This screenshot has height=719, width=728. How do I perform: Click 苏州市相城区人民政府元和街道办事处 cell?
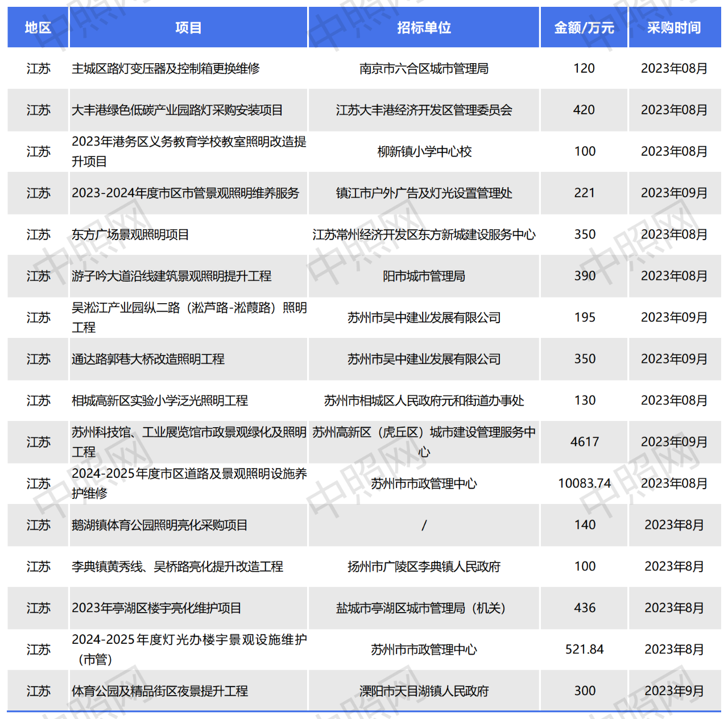click(x=424, y=400)
